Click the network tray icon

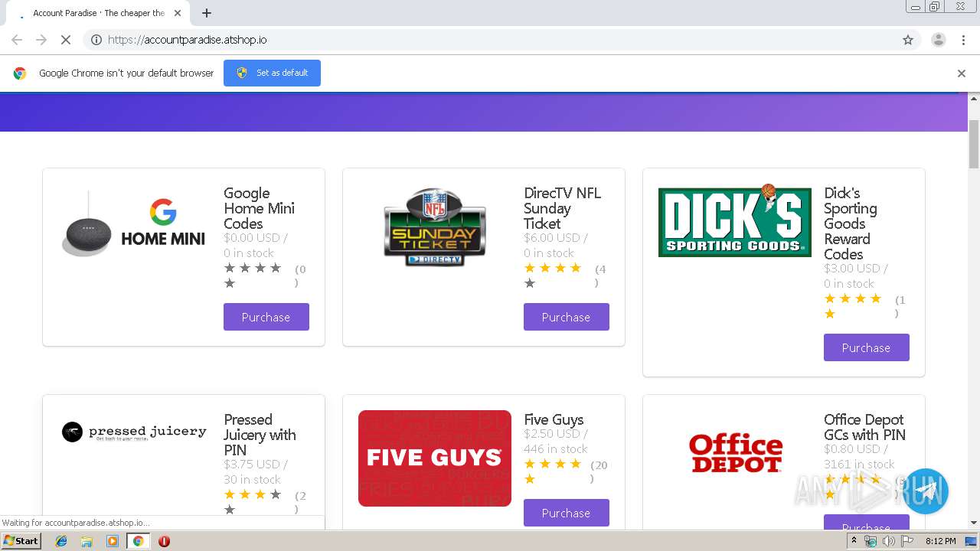pyautogui.click(x=871, y=541)
